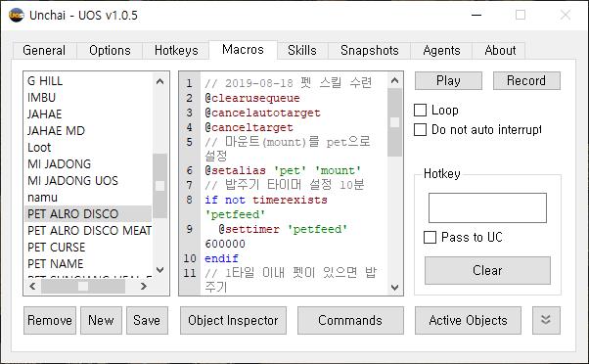Show the About tab
The height and width of the screenshot is (364, 589).
click(x=500, y=51)
